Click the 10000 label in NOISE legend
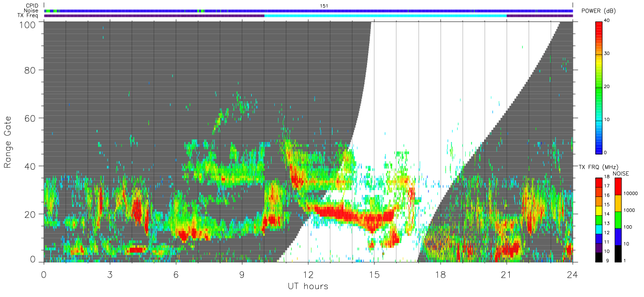Image resolution: width=644 pixels, height=297 pixels. (629, 193)
